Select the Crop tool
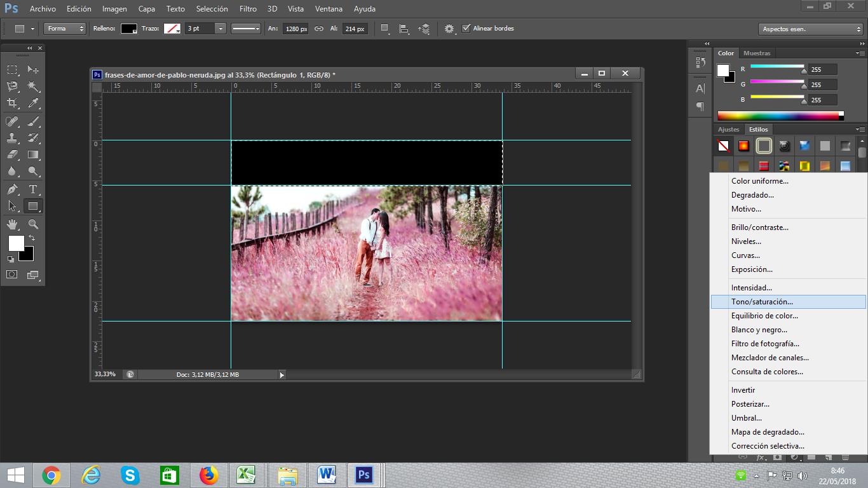The height and width of the screenshot is (488, 868). tap(12, 102)
